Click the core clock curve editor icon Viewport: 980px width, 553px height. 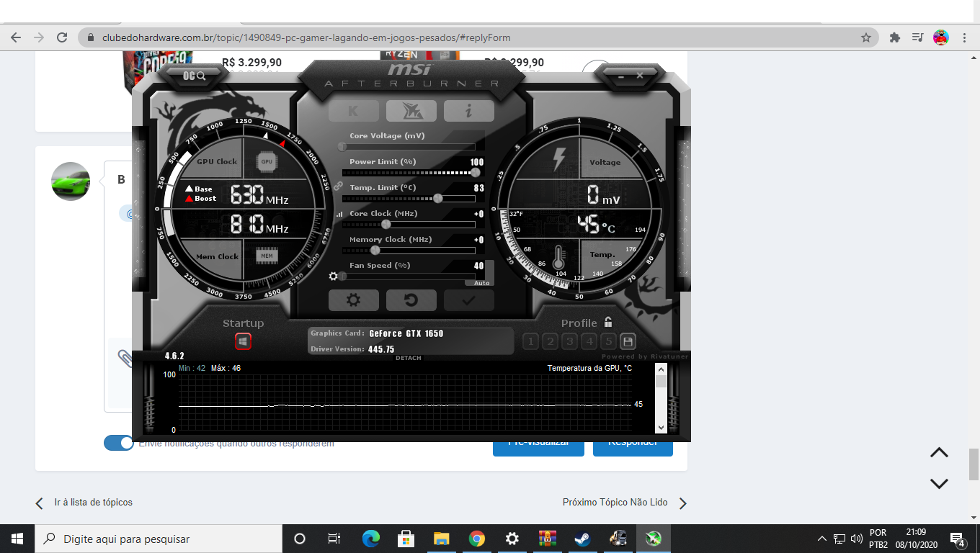pos(339,214)
